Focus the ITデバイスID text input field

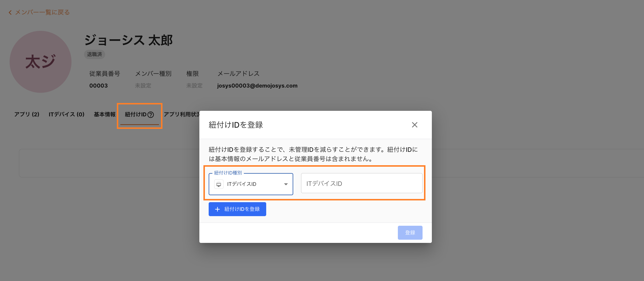[x=362, y=183]
